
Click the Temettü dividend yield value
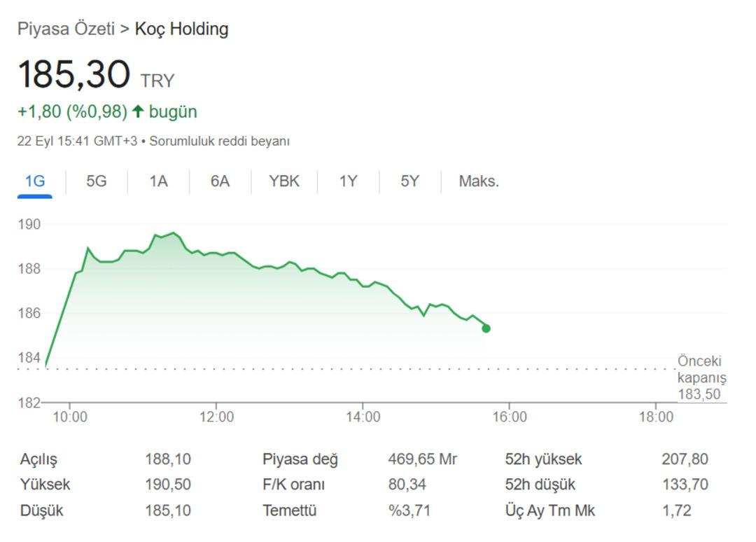click(409, 510)
